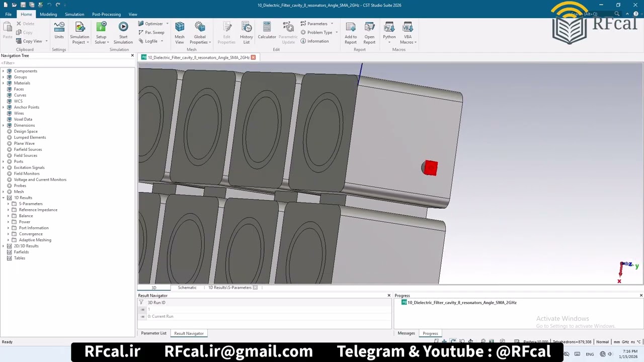Expand the Components tree node
The height and width of the screenshot is (362, 644).
tap(4, 71)
